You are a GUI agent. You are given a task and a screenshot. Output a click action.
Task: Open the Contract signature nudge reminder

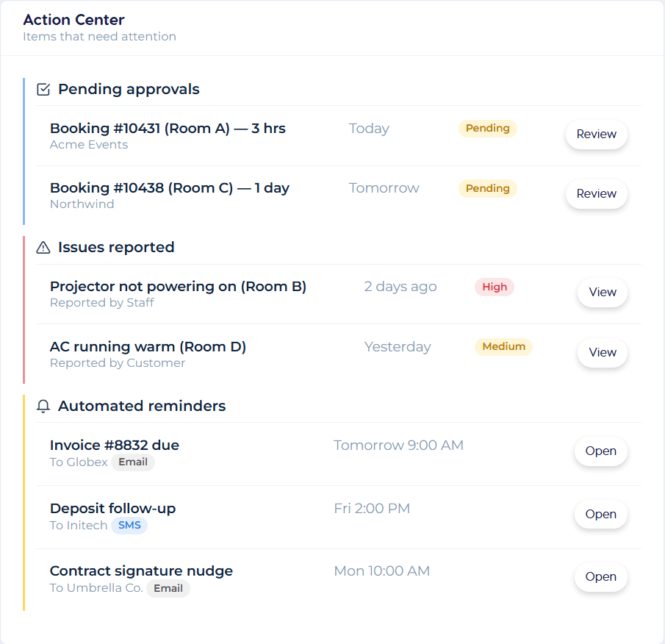tap(600, 577)
